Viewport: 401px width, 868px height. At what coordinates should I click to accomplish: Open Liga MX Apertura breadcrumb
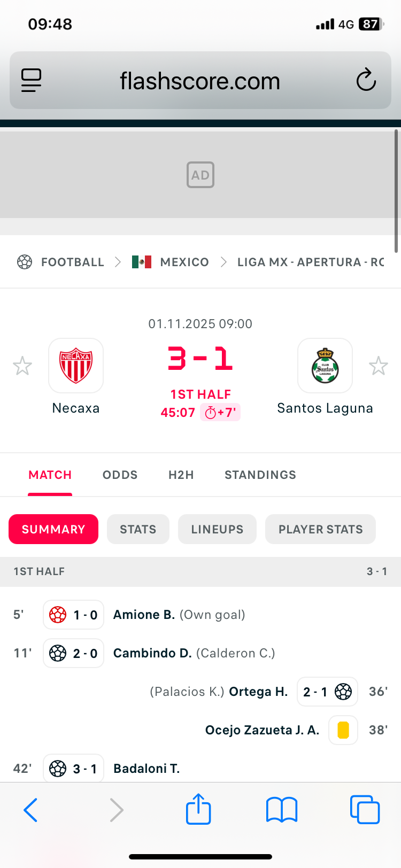pos(310,262)
